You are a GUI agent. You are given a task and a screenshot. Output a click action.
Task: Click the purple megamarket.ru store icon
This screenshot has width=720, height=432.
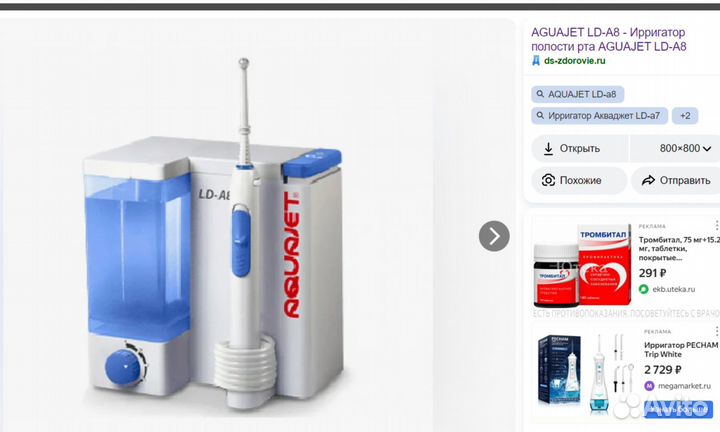[649, 386]
